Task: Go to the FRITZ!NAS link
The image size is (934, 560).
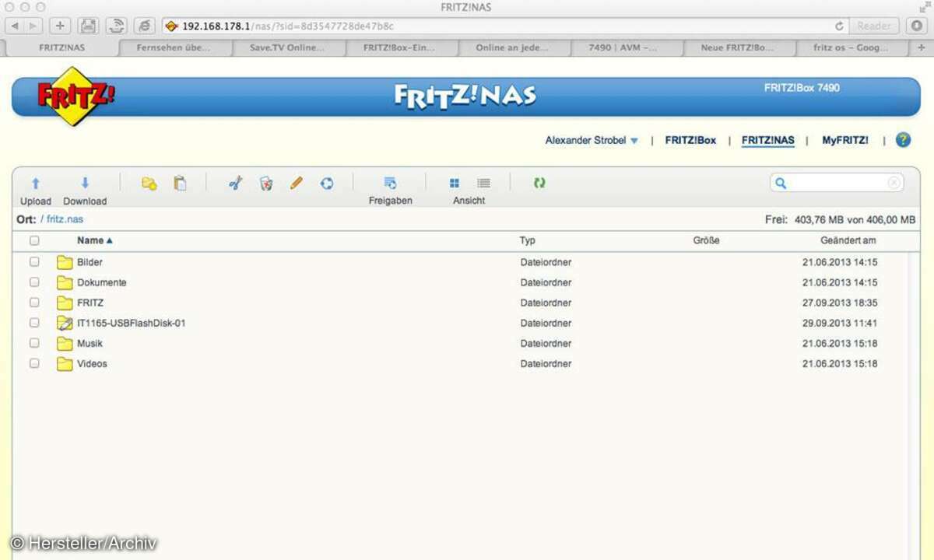Action: coord(768,141)
